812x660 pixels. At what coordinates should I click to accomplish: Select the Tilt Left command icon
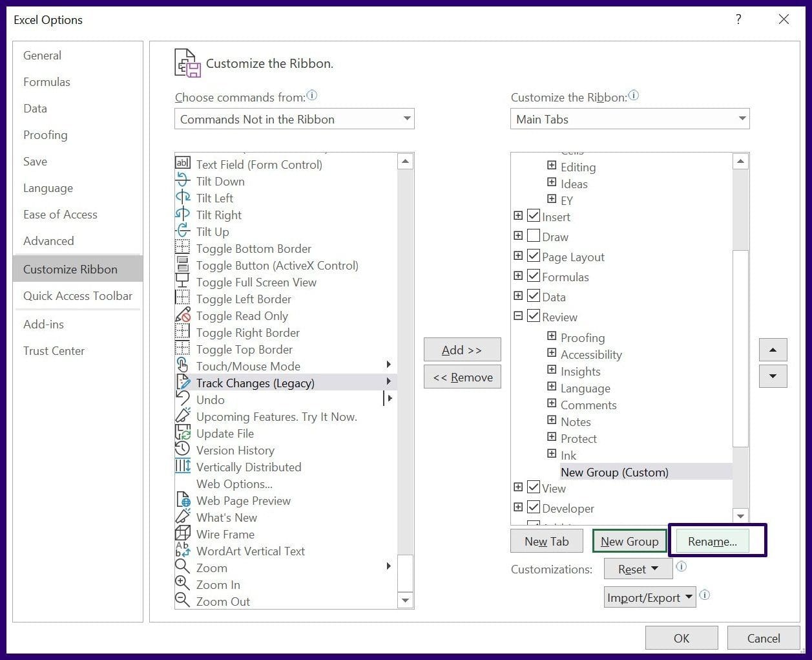click(x=183, y=197)
